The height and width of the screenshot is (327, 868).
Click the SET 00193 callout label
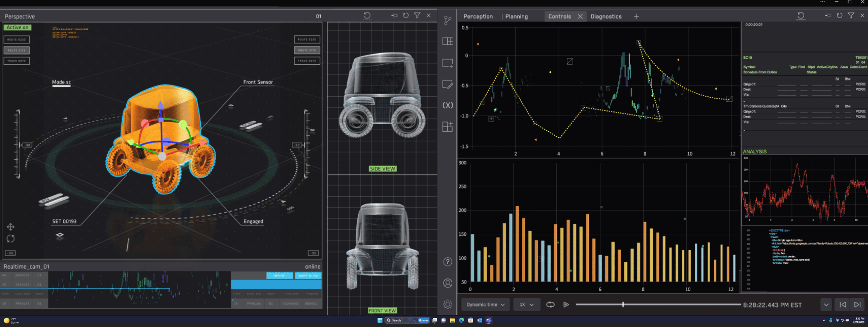pyautogui.click(x=64, y=222)
